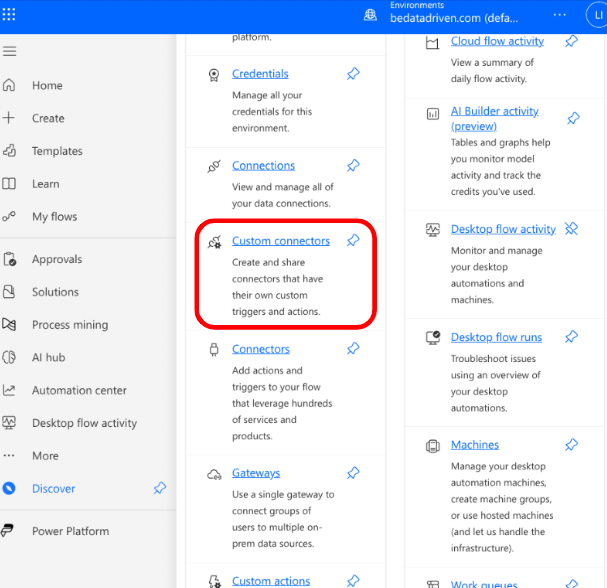Click the Connectors plug icon

(214, 350)
